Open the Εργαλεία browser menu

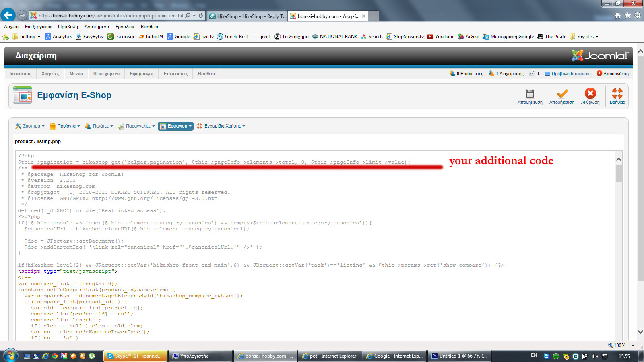[125, 27]
